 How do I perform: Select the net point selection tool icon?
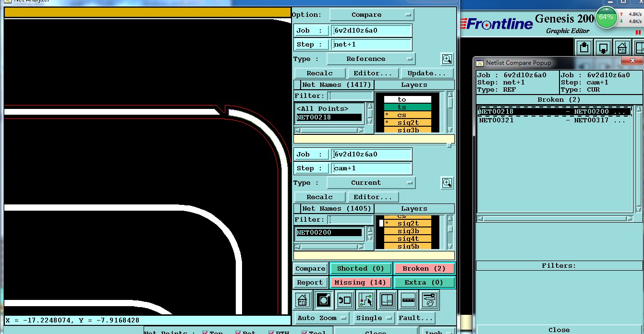tap(366, 300)
